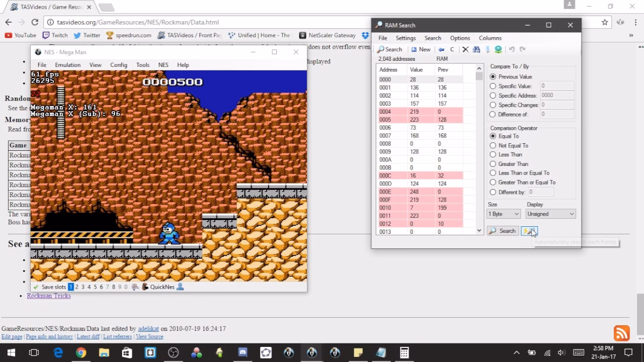
Task: Choose the 'Less Than' comparison operator
Action: (493, 155)
